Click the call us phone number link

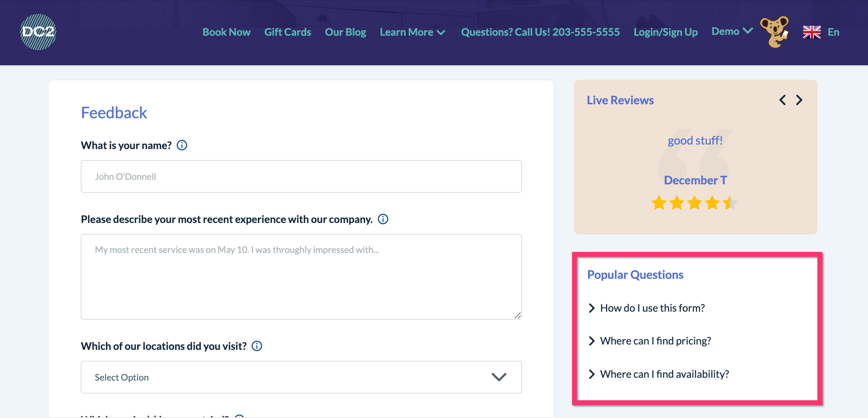coord(540,32)
